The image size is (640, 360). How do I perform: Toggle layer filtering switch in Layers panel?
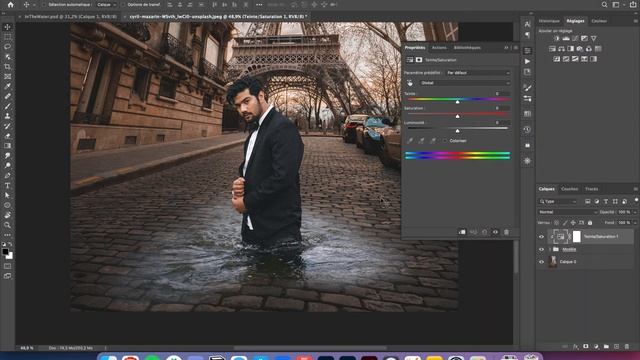[x=636, y=200]
